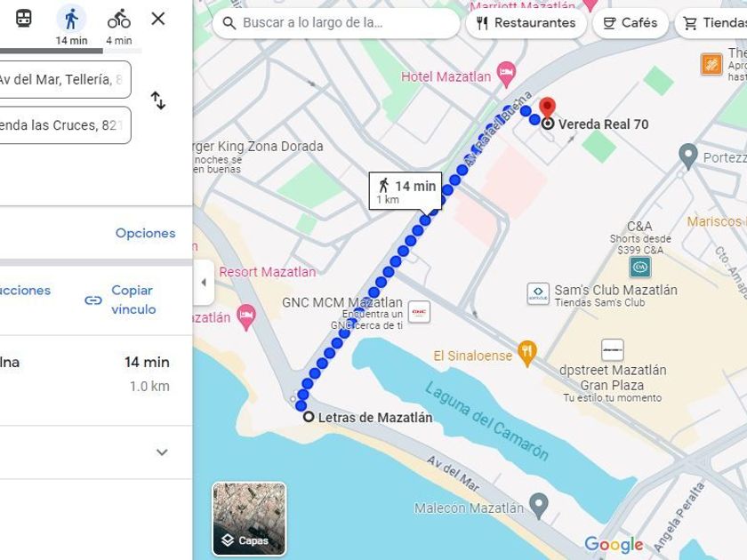Open route Opciones settings

pos(145,233)
